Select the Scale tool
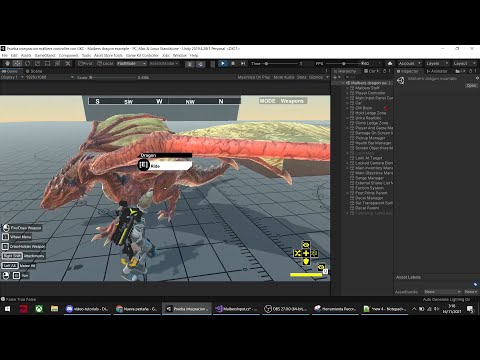 click(x=37, y=63)
